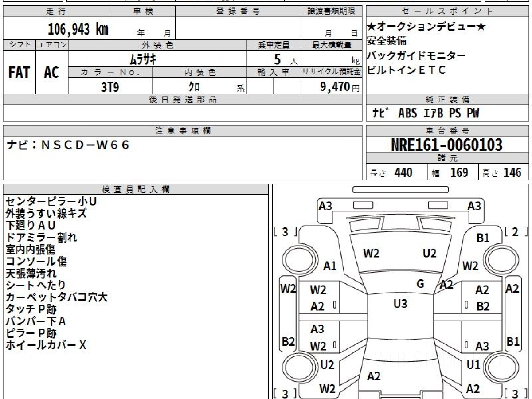Click the 安全装備 line

(387, 41)
